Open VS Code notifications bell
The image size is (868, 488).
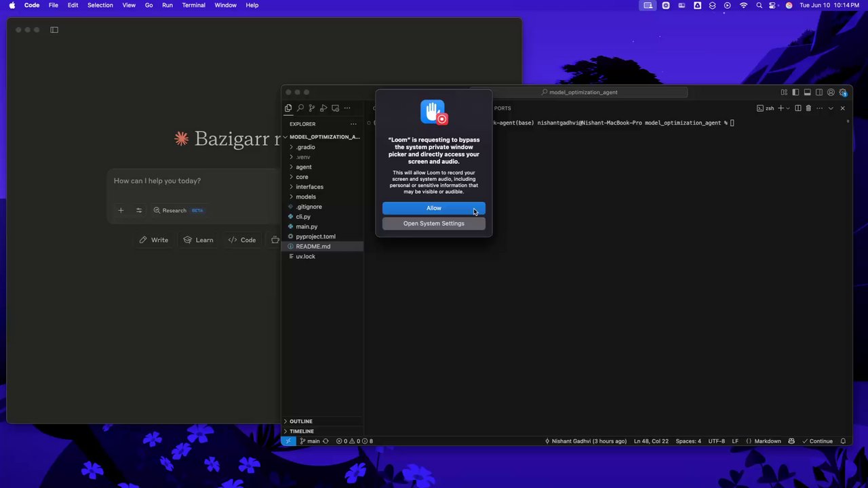pyautogui.click(x=844, y=441)
